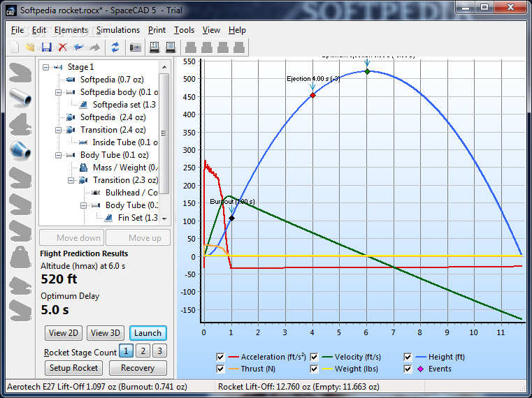Click the Open folder toolbar icon
The width and height of the screenshot is (532, 398).
[x=30, y=47]
